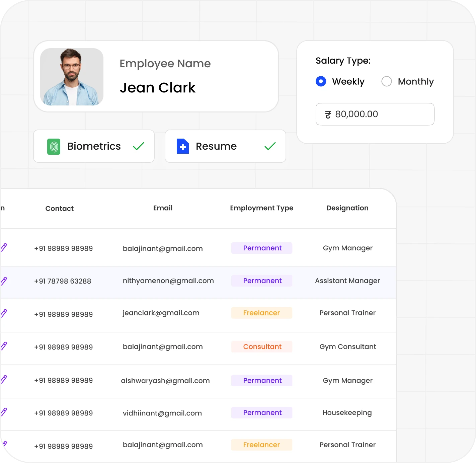This screenshot has width=476, height=463.
Task: Click the Assistant Manager designation
Action: pos(347,281)
